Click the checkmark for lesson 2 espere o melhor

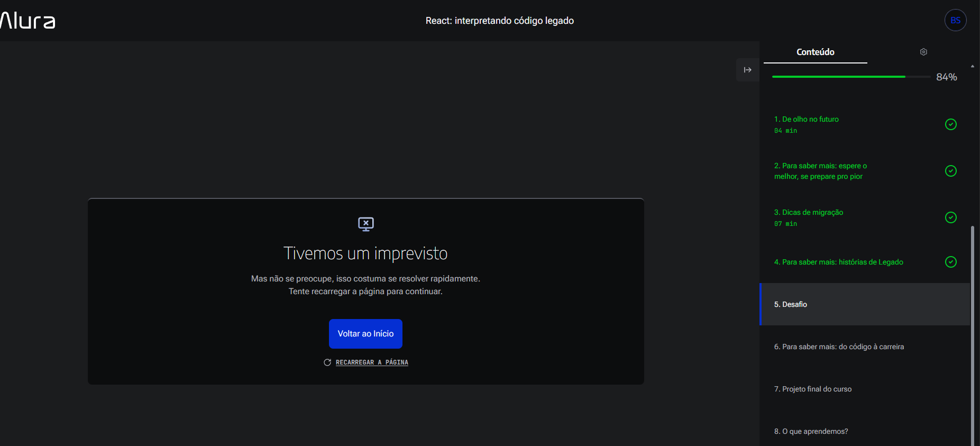tap(950, 171)
